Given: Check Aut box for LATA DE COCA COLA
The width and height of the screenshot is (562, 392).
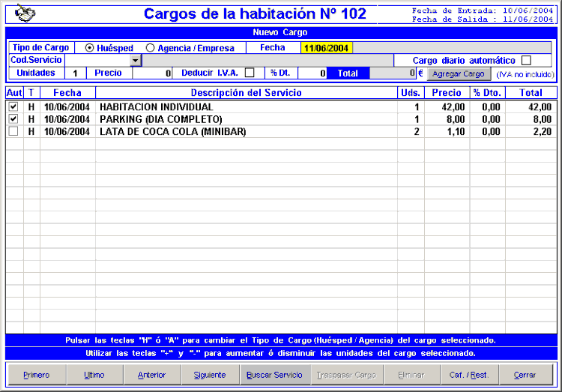Looking at the screenshot, I should coord(13,131).
